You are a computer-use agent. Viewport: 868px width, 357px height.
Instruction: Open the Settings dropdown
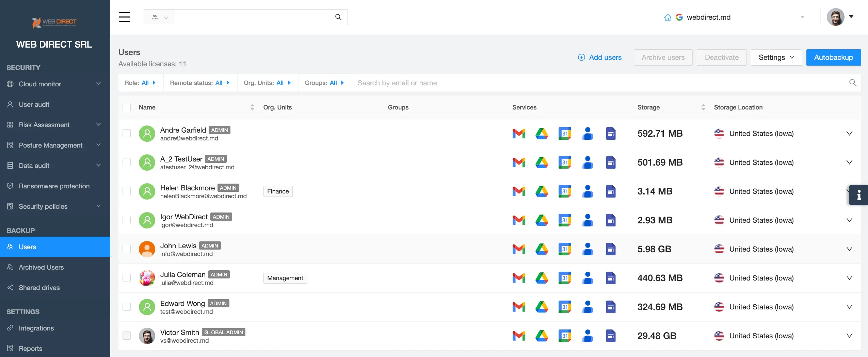(x=776, y=57)
